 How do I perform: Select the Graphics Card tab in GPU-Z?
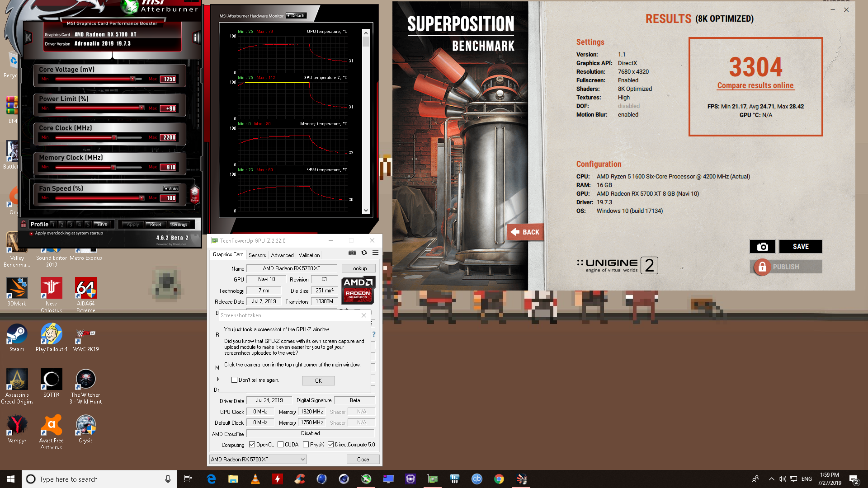point(228,254)
